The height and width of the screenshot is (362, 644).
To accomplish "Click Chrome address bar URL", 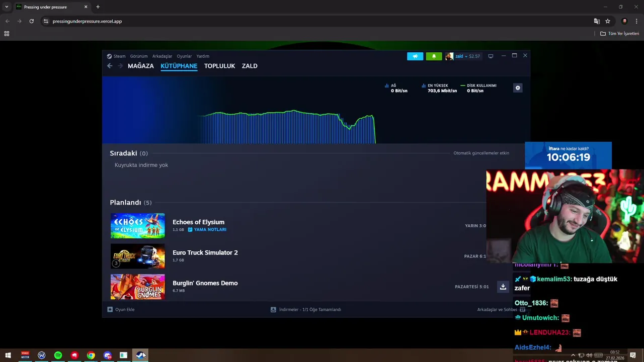I will 87,21.
